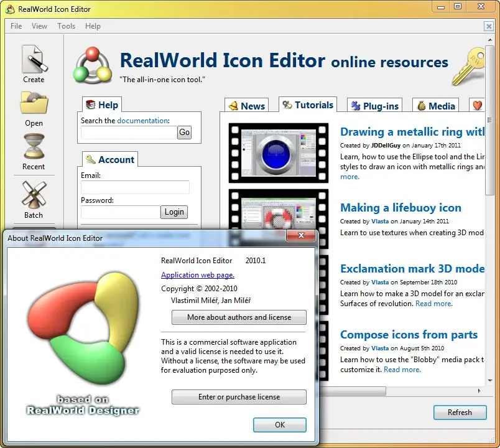This screenshot has width=500, height=448.
Task: Open the Application web page link
Action: (198, 275)
